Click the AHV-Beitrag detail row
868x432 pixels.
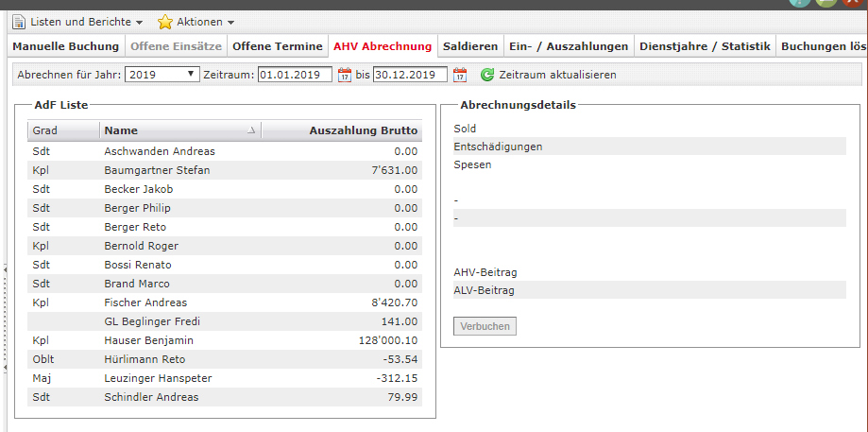649,272
